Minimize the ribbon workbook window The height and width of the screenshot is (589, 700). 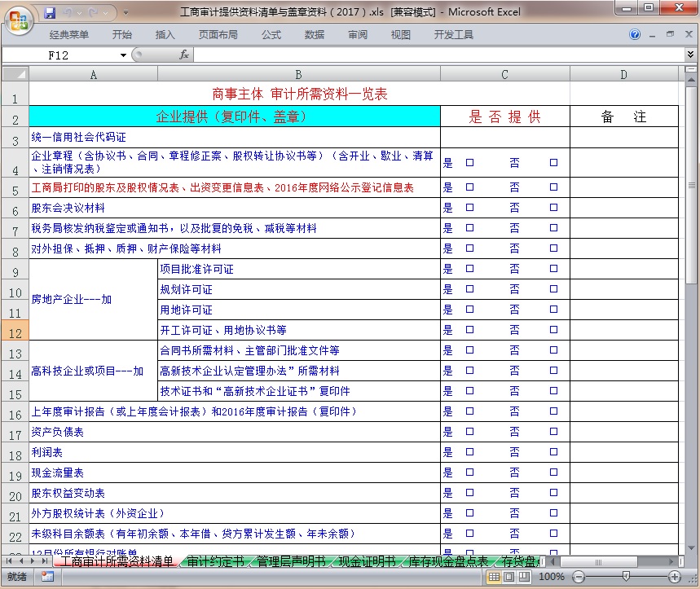pyautogui.click(x=652, y=35)
